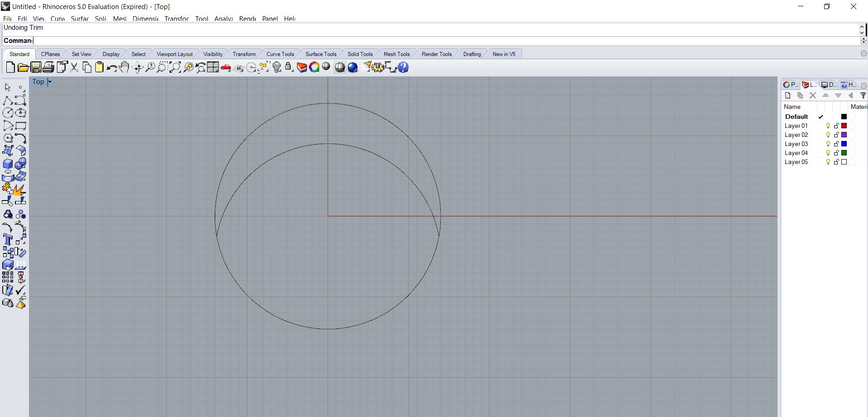The image size is (868, 417).
Task: Toggle the lock for Layer 01
Action: click(836, 126)
